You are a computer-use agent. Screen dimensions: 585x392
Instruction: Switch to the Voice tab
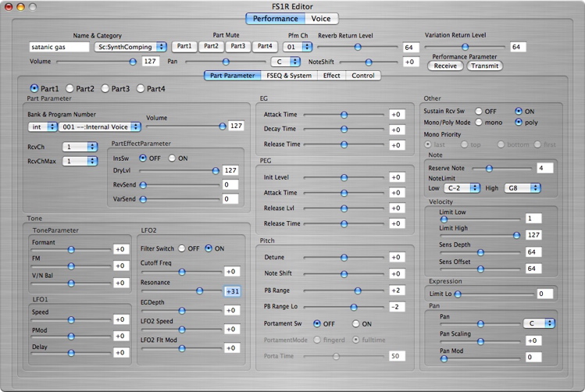point(321,19)
